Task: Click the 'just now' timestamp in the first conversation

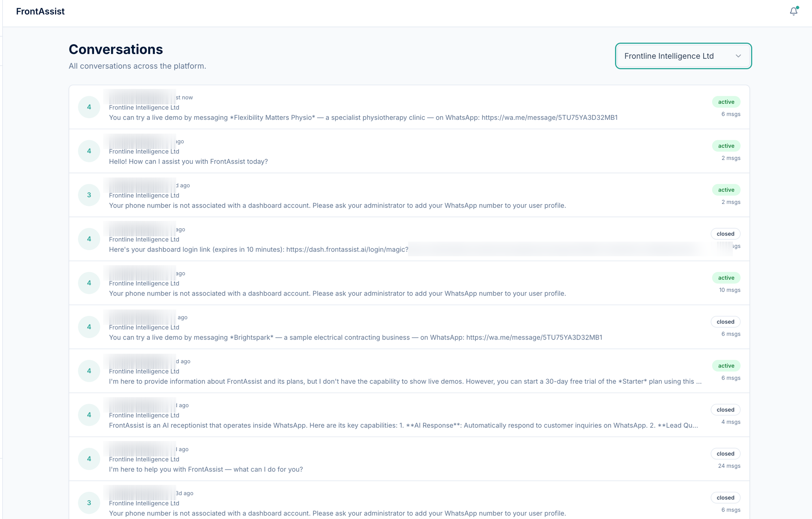Action: (184, 97)
